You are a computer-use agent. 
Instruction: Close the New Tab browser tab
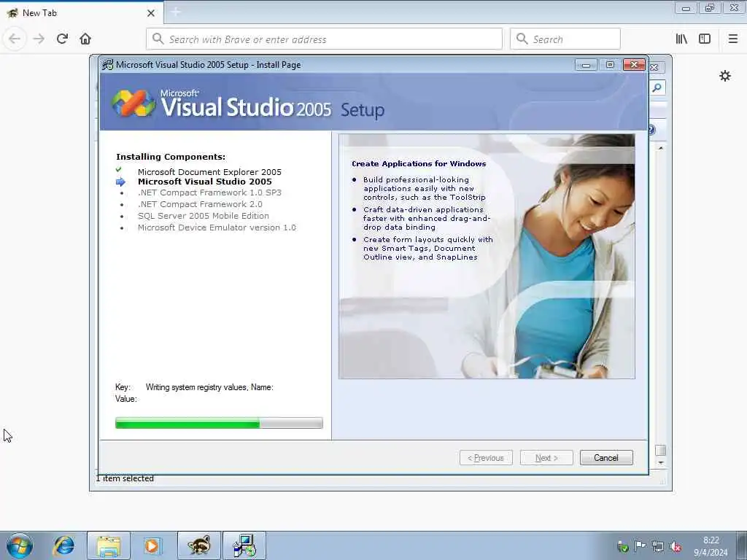(x=151, y=13)
